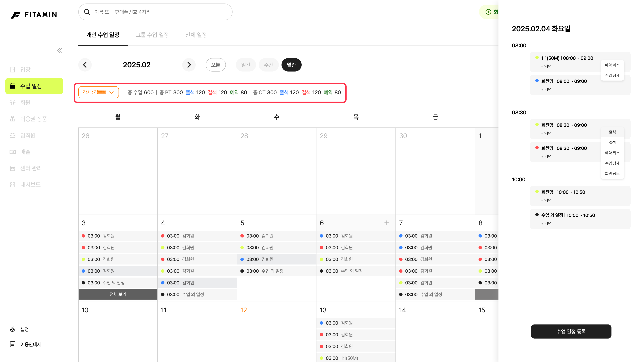Switch to 일간 daily view
The image size is (644, 362).
245,65
